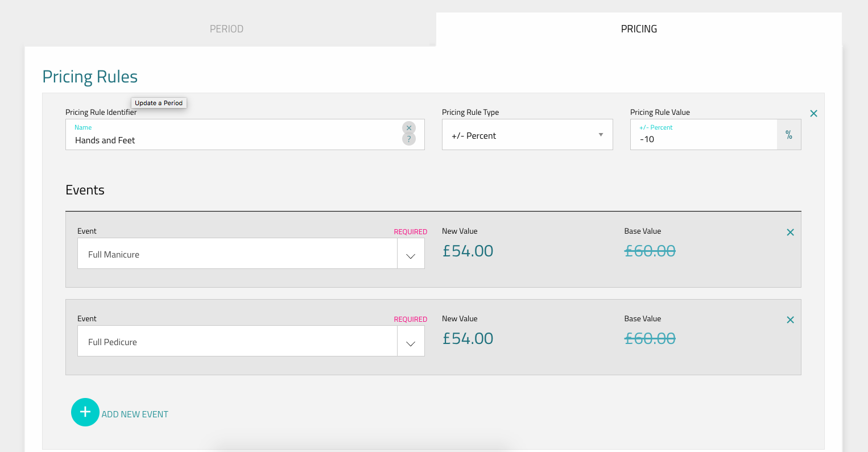Click the Pricing Rules heading
Image resolution: width=868 pixels, height=452 pixels.
[x=90, y=77]
